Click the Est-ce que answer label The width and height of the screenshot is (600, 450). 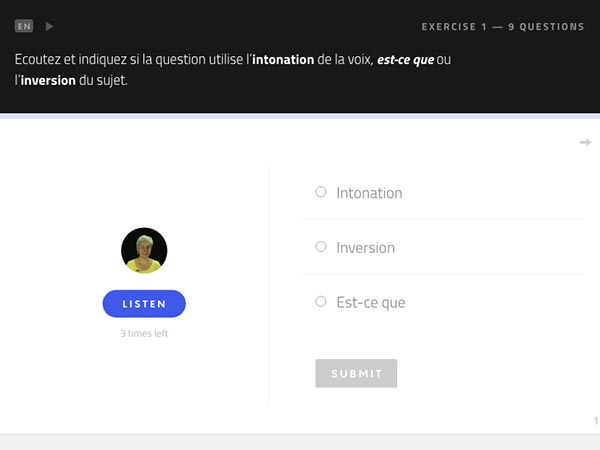371,303
